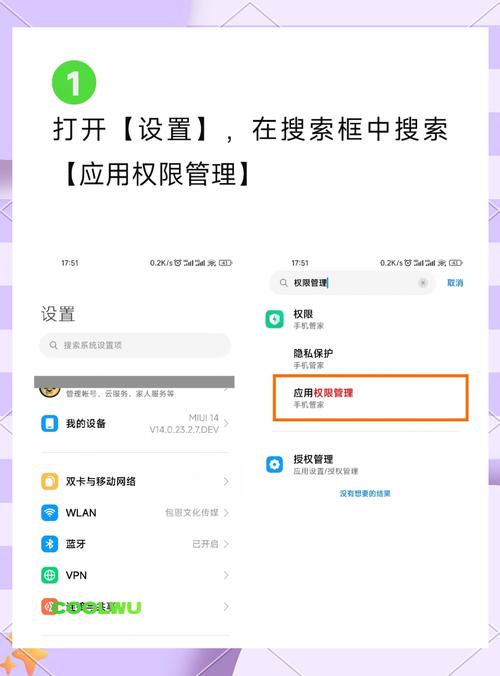500x676 pixels.
Task: Expand the WLAN row chevron
Action: pyautogui.click(x=226, y=513)
